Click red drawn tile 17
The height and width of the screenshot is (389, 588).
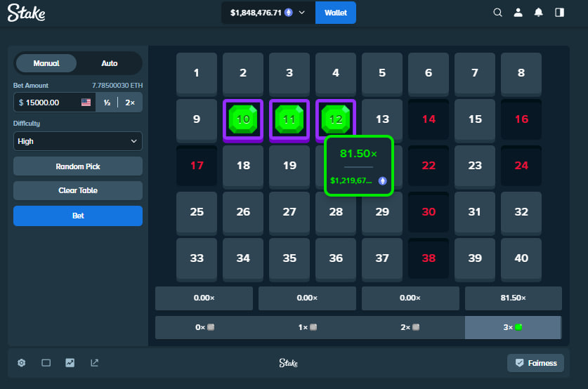pos(197,166)
